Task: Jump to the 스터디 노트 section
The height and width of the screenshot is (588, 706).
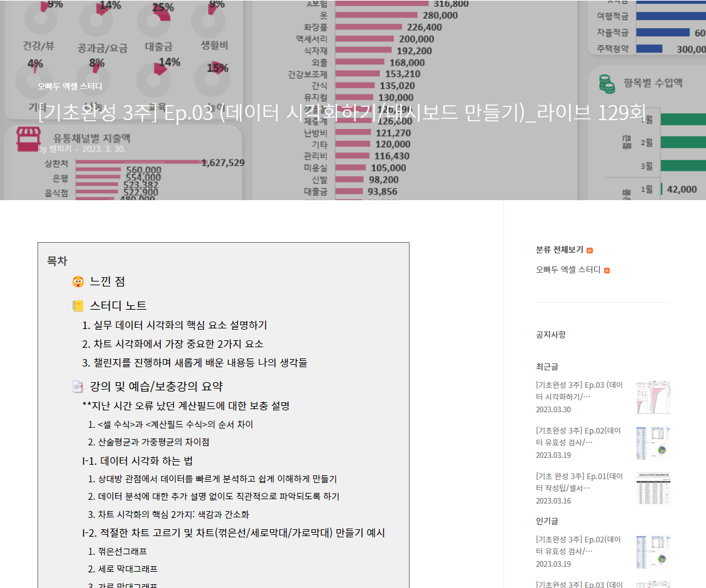Action: (118, 306)
